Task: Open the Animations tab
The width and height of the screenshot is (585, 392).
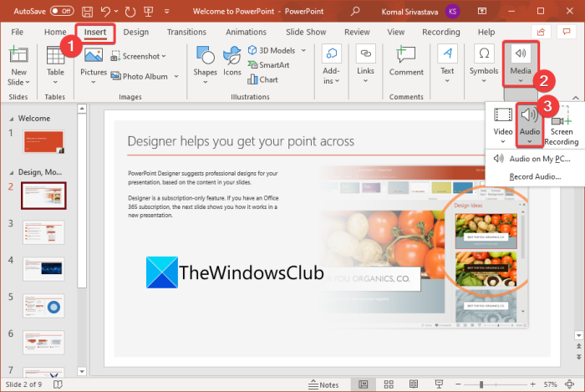Action: tap(246, 32)
